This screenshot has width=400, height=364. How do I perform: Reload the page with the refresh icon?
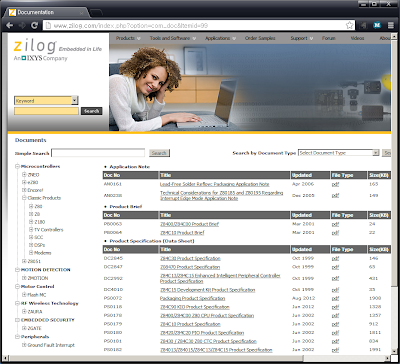pyautogui.click(x=34, y=25)
